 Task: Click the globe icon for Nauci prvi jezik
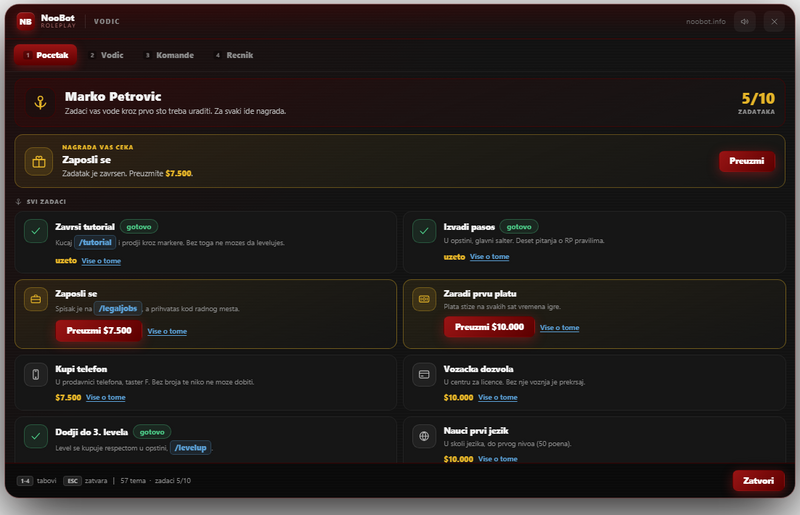424,436
